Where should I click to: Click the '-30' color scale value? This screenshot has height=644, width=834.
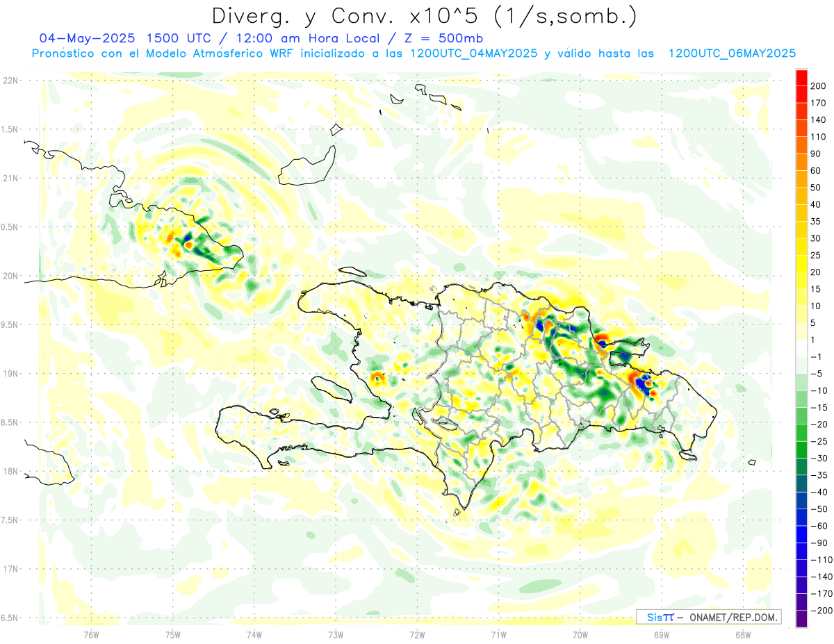pos(819,458)
